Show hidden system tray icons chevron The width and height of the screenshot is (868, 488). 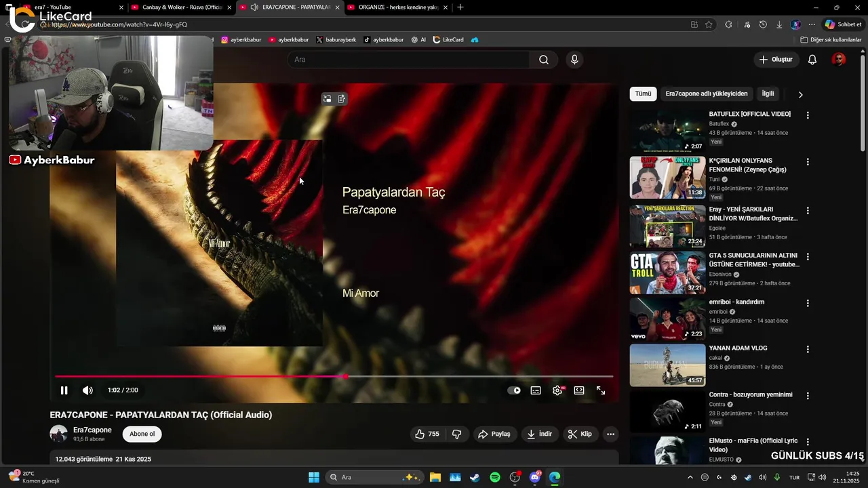(690, 477)
